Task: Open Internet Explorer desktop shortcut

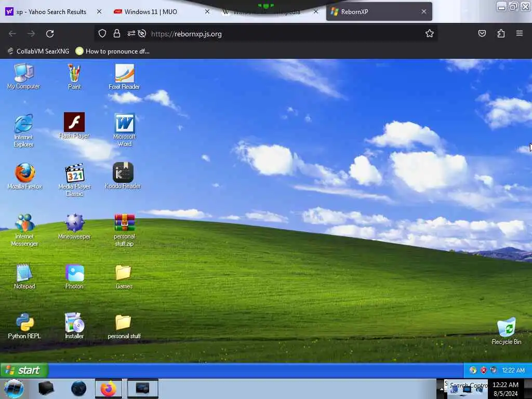Action: pos(24,130)
